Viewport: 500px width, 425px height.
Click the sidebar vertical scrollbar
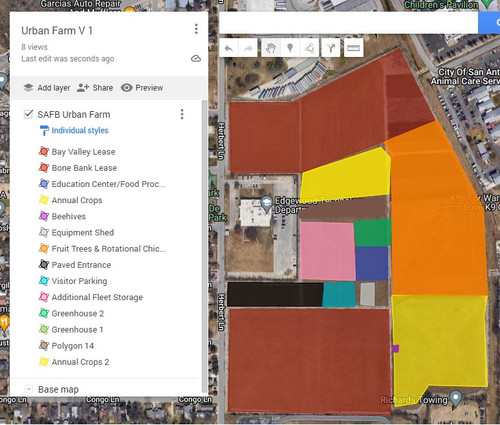pos(205,247)
